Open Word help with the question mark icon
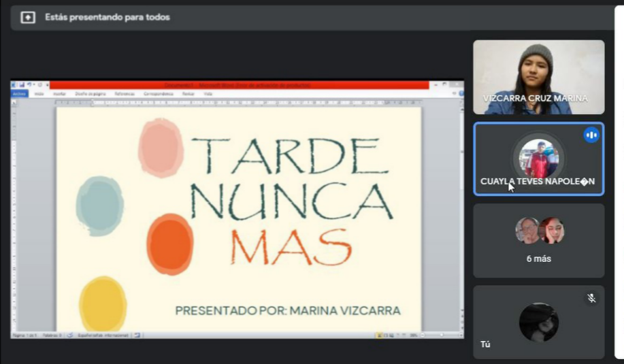Screen dimensions: 624x364 (x=461, y=93)
